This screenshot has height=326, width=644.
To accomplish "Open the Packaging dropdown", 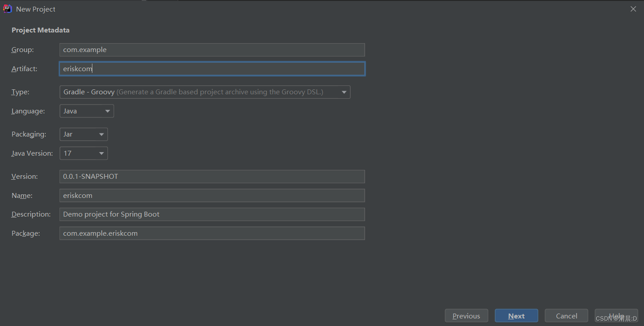I will (83, 134).
